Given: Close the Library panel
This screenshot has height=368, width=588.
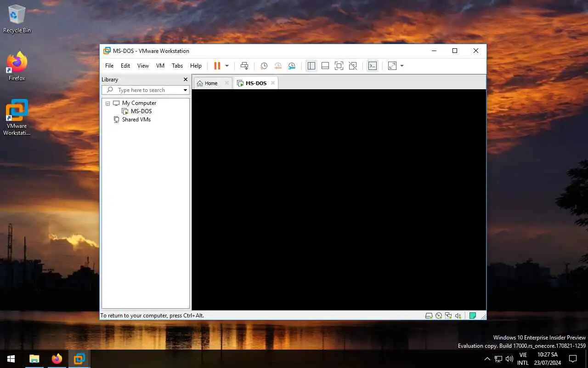Looking at the screenshot, I should pos(186,80).
